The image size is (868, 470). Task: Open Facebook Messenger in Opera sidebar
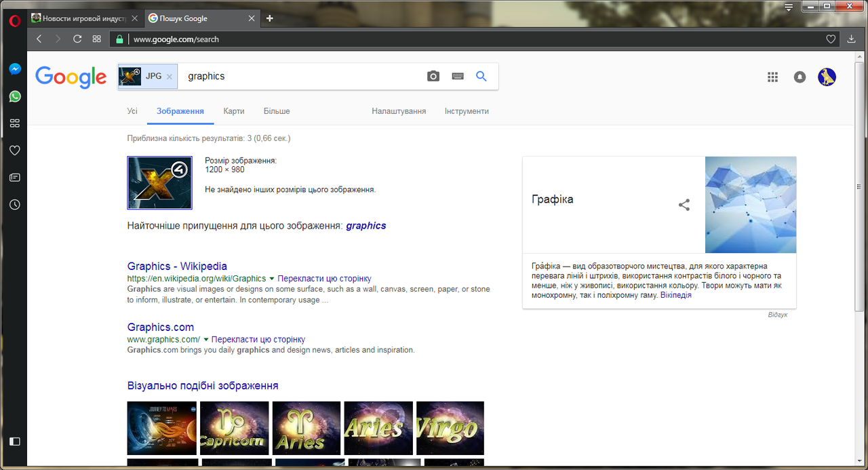tap(14, 69)
